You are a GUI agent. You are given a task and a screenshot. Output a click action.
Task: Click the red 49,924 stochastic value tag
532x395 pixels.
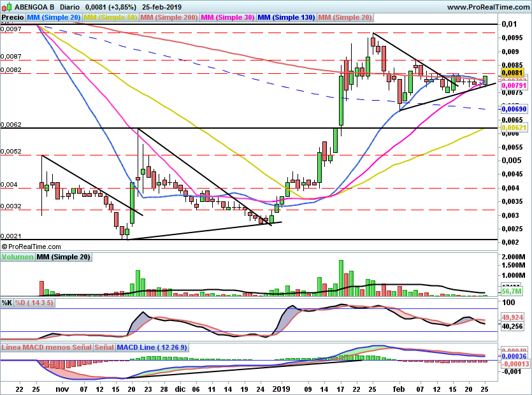click(513, 317)
